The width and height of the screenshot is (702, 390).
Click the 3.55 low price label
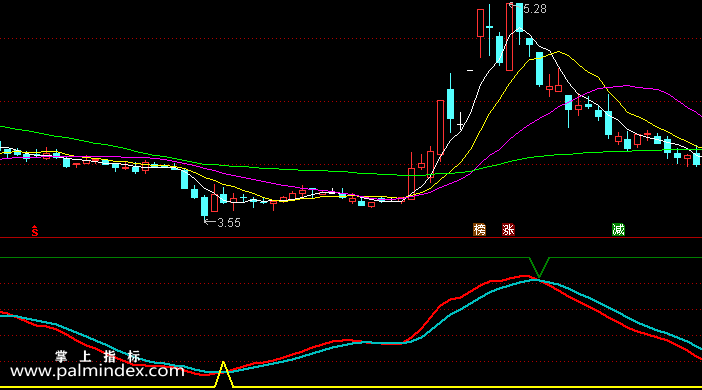tap(229, 223)
